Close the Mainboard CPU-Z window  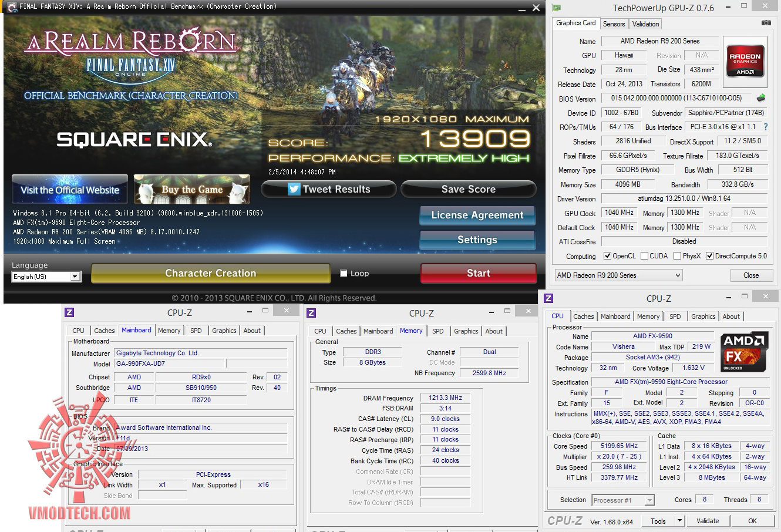pyautogui.click(x=286, y=311)
